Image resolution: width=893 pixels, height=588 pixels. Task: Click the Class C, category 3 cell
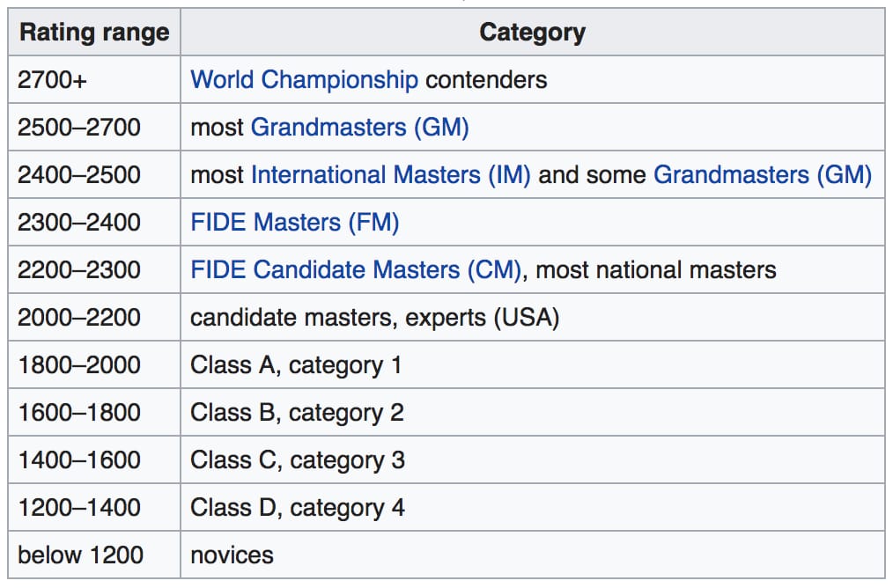coord(533,460)
